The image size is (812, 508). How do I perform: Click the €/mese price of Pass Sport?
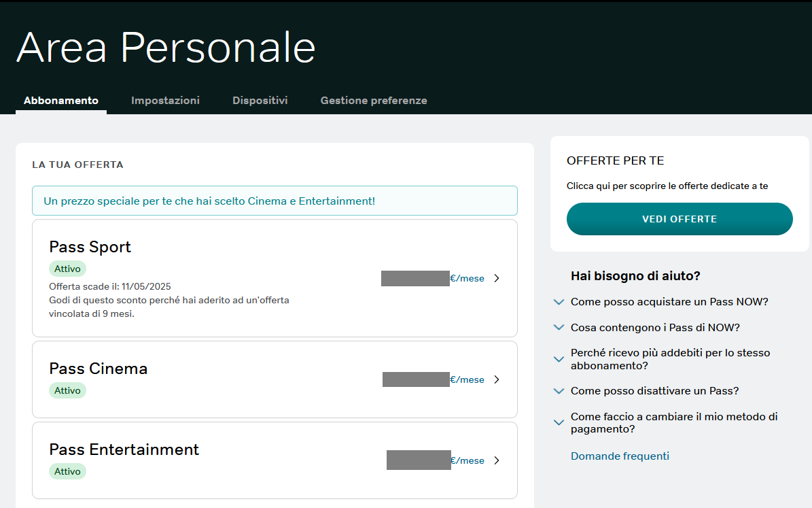[467, 278]
